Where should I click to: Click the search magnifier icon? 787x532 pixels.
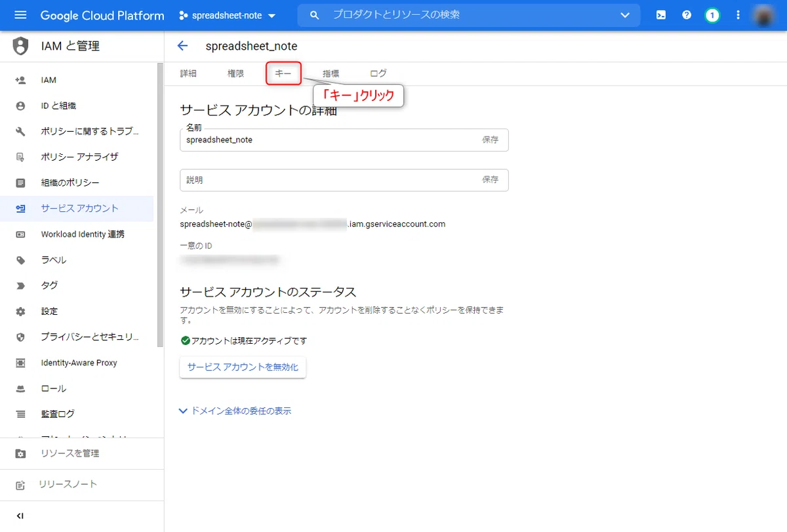pyautogui.click(x=314, y=15)
